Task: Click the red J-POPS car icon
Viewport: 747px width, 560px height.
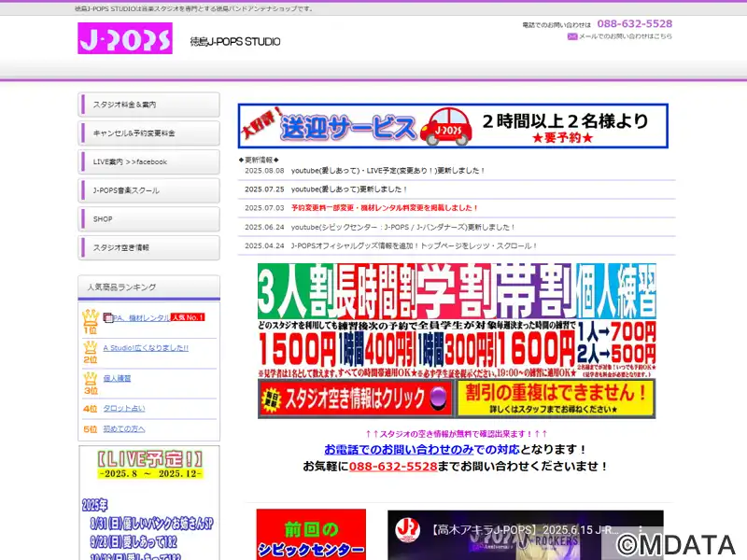Action: pyautogui.click(x=446, y=127)
